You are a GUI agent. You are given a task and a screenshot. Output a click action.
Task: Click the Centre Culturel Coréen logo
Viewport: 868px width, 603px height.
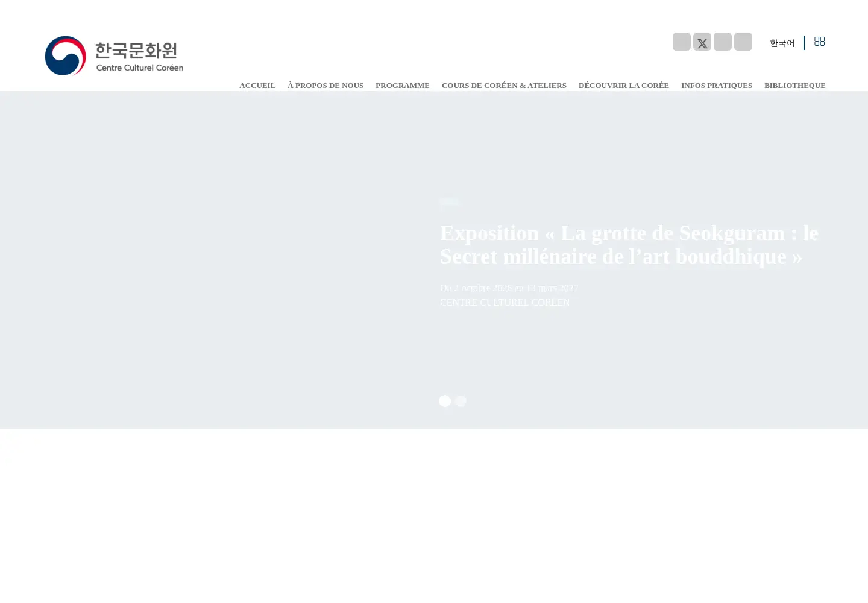pos(114,55)
